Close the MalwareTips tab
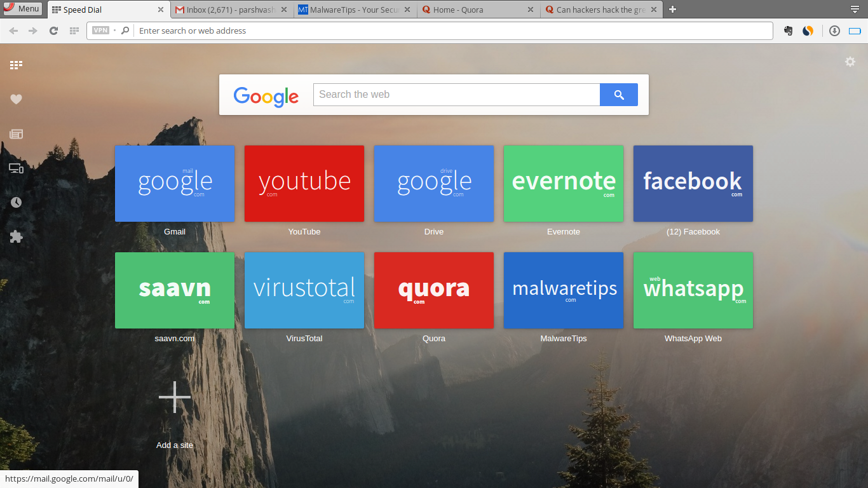The image size is (868, 488). coord(407,10)
